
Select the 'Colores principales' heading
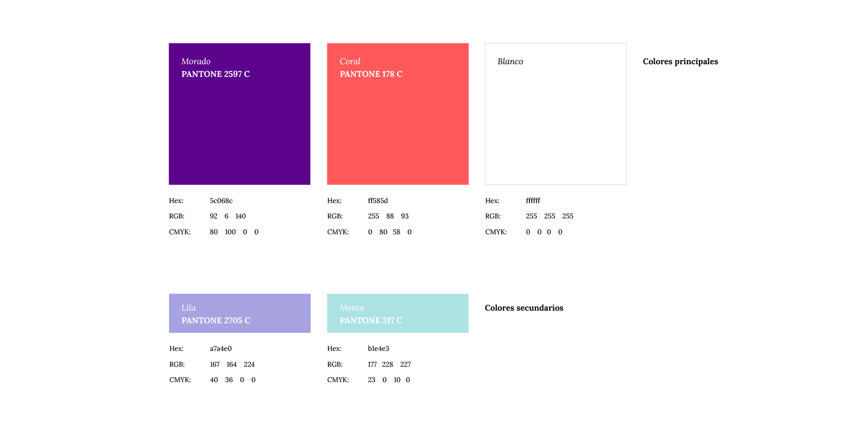(x=680, y=61)
